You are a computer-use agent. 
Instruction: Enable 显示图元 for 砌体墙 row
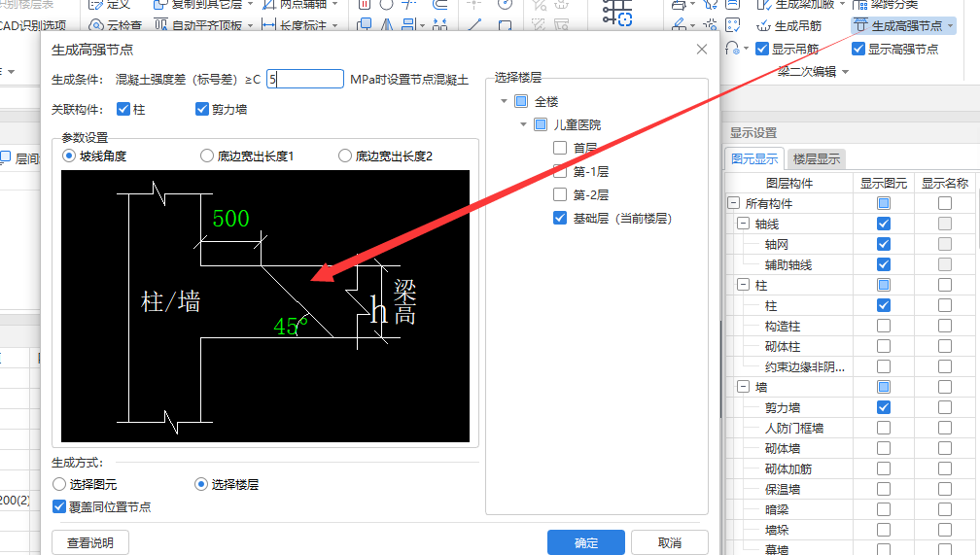coord(884,448)
